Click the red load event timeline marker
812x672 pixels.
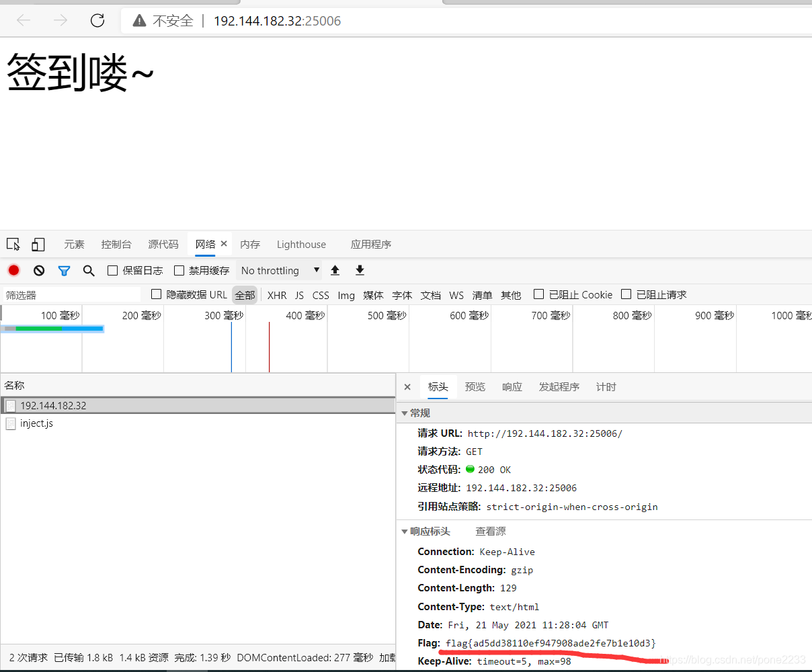click(269, 347)
